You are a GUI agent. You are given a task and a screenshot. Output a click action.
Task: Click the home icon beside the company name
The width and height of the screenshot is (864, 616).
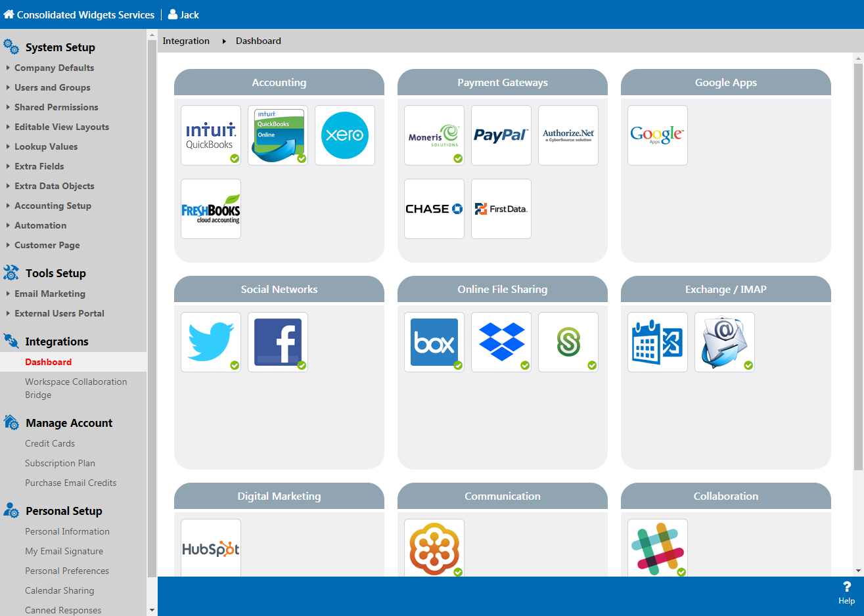[9, 14]
